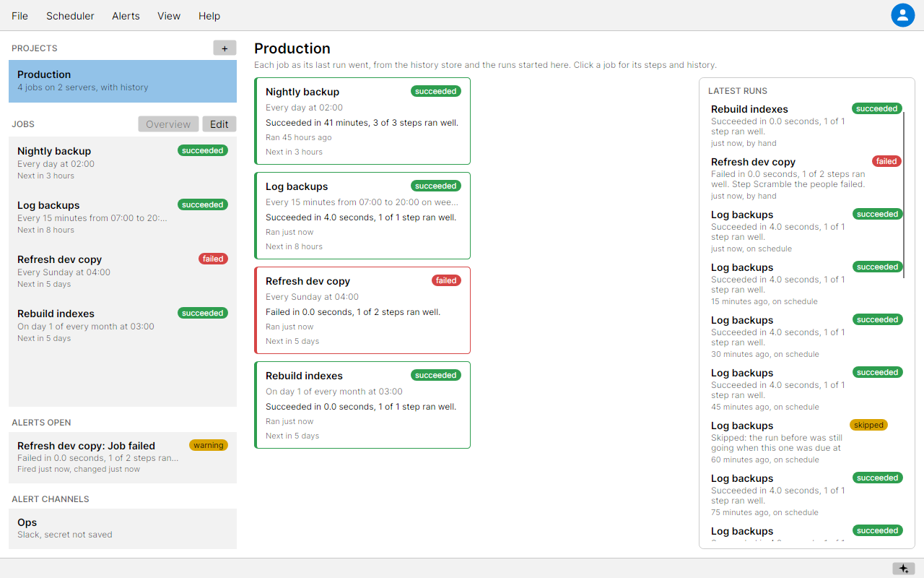924x578 pixels.
Task: Open the Nightly backup job card
Action: tap(362, 121)
